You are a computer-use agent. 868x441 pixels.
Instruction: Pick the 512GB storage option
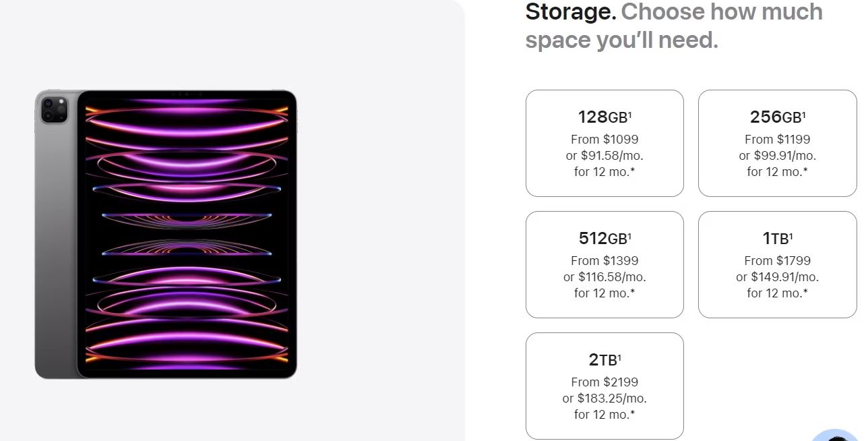click(x=604, y=264)
